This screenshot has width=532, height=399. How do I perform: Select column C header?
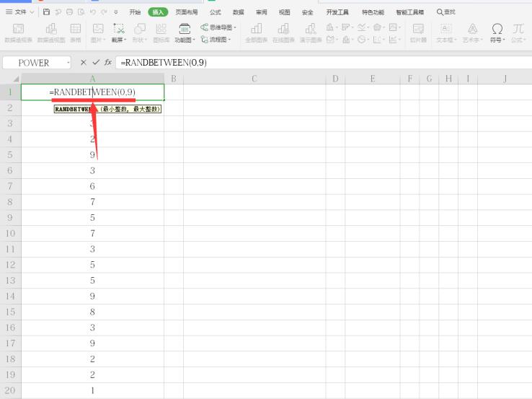click(x=254, y=79)
